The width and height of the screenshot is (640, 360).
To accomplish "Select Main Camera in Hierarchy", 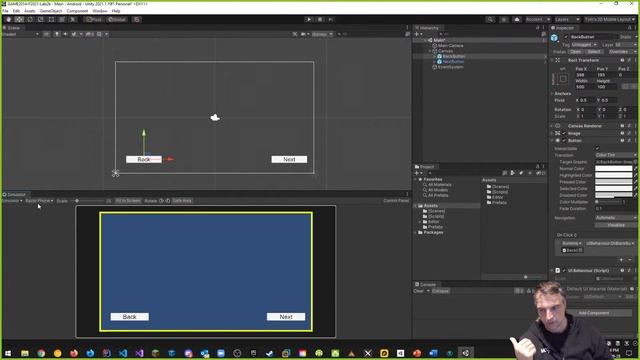I will tap(451, 46).
